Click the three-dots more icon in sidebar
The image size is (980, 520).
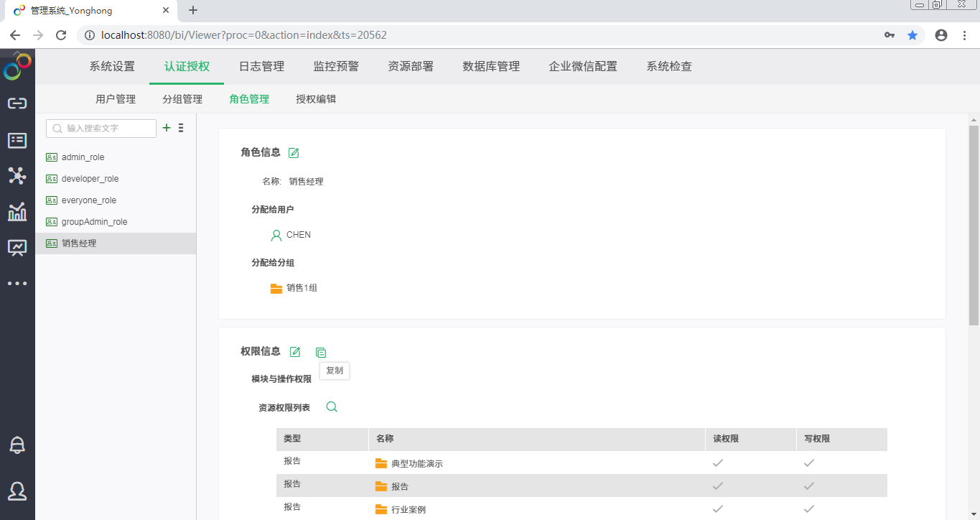17,284
